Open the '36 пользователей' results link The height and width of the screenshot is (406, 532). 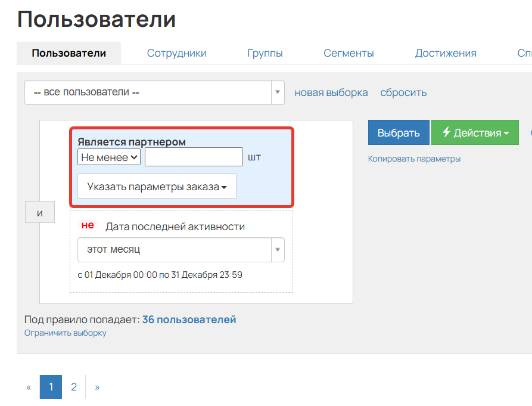(189, 319)
